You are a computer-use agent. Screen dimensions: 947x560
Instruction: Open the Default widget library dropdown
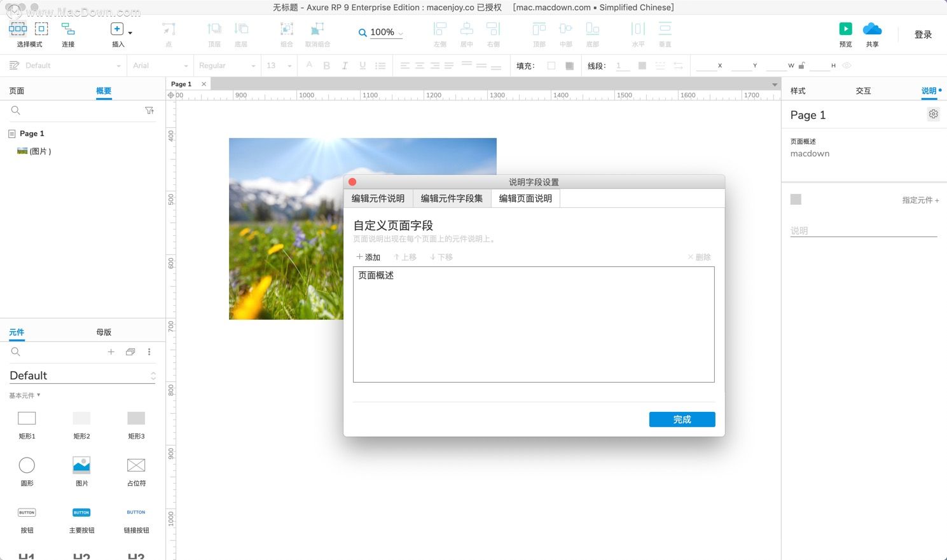[x=83, y=376]
